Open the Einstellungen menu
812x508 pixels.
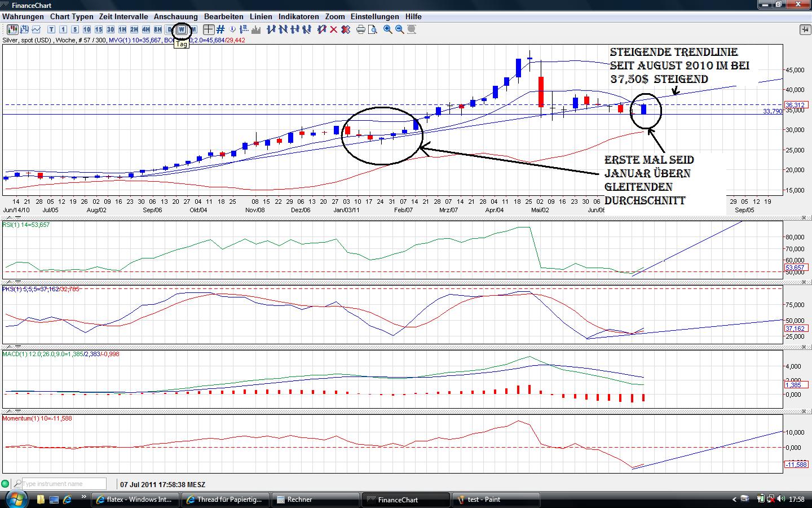coord(375,16)
